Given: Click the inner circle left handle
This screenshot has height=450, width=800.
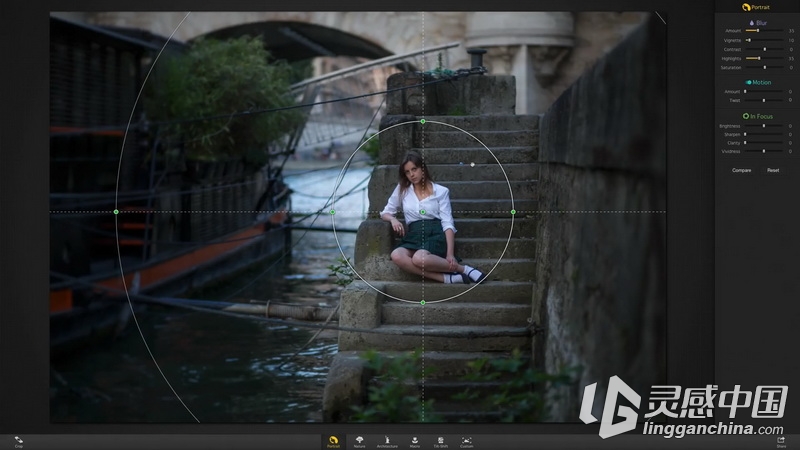Looking at the screenshot, I should pyautogui.click(x=332, y=212).
